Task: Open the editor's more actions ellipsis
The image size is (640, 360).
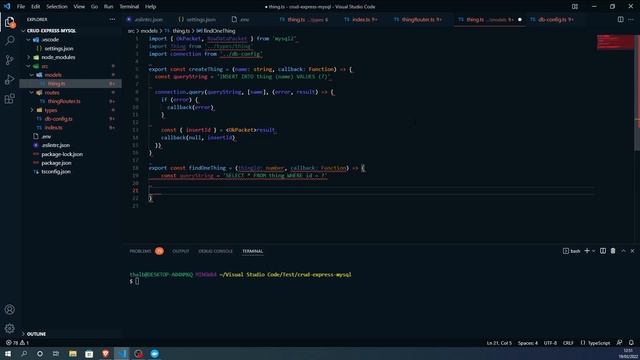Action: [x=631, y=19]
